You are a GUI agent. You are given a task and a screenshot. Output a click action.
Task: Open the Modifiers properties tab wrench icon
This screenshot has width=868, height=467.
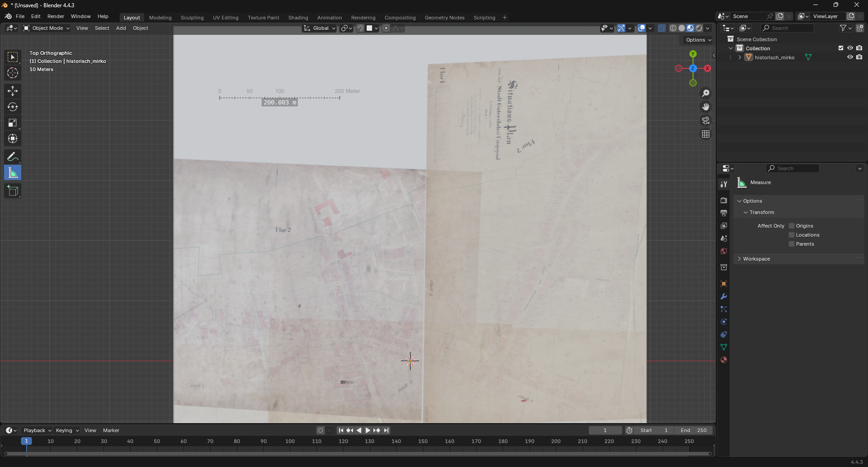coord(724,297)
